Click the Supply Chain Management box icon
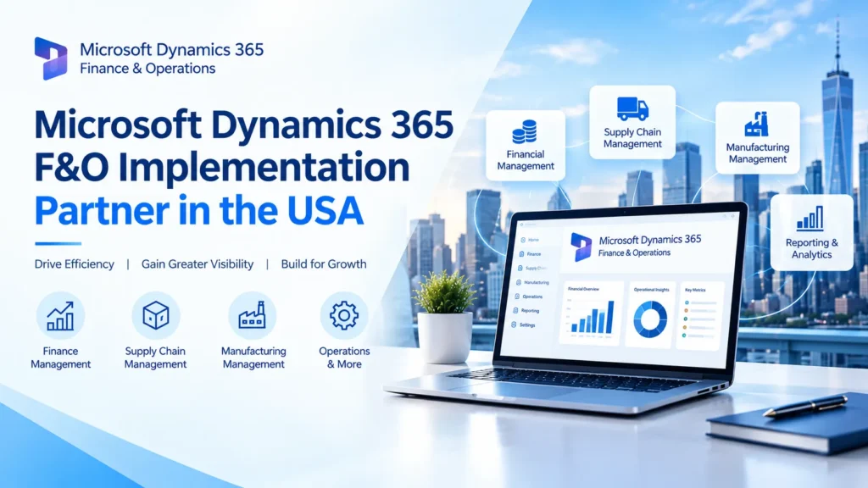This screenshot has width=868, height=488. coord(156,316)
